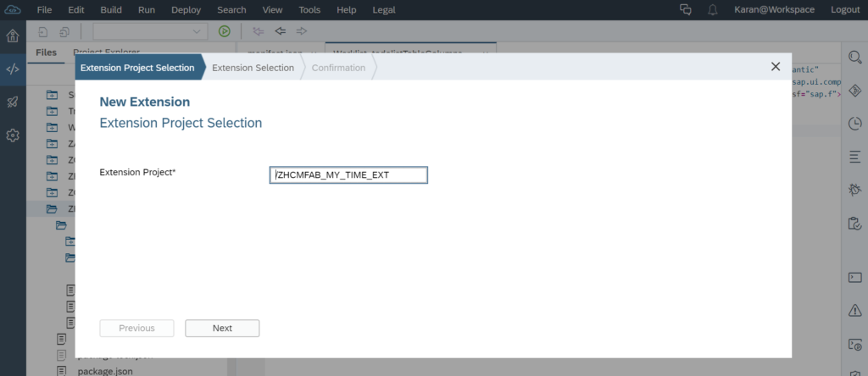The image size is (868, 376).
Task: Click Logout in the top bar
Action: 845,9
